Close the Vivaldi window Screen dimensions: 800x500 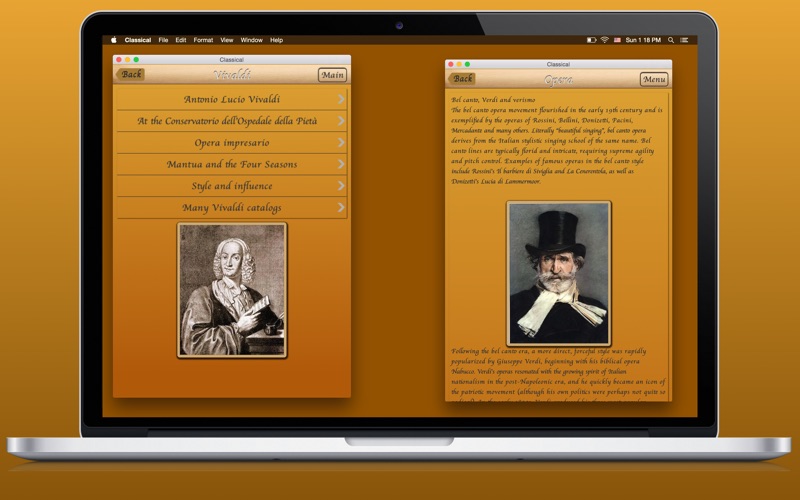point(119,60)
